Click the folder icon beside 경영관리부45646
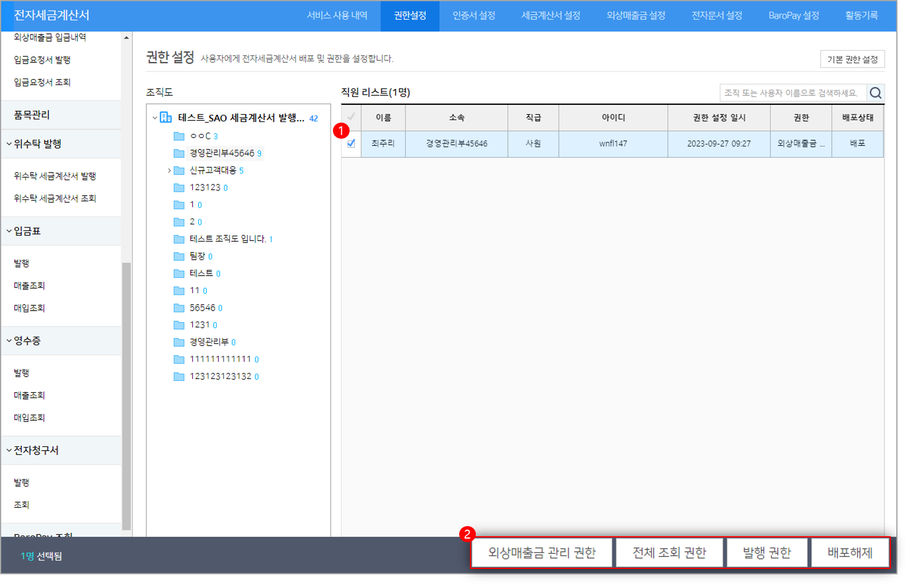The width and height of the screenshot is (910, 588). click(179, 154)
